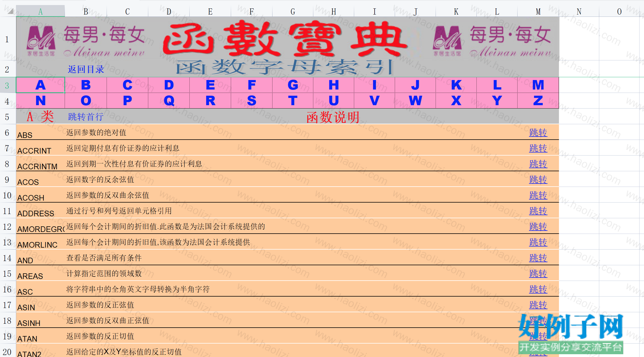644x357 pixels.
Task: Select the ACOSH function name cell
Action: pos(41,195)
